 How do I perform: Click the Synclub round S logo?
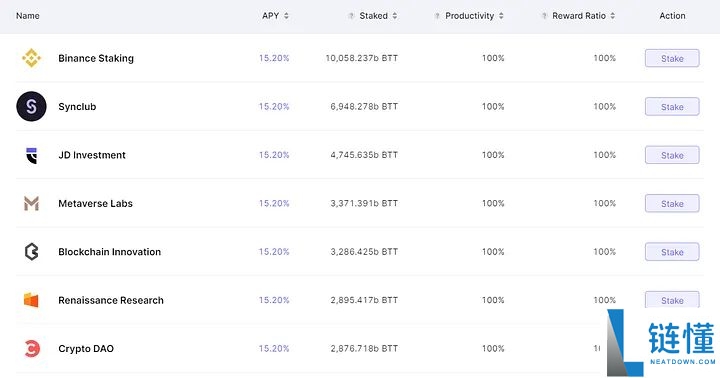click(31, 106)
